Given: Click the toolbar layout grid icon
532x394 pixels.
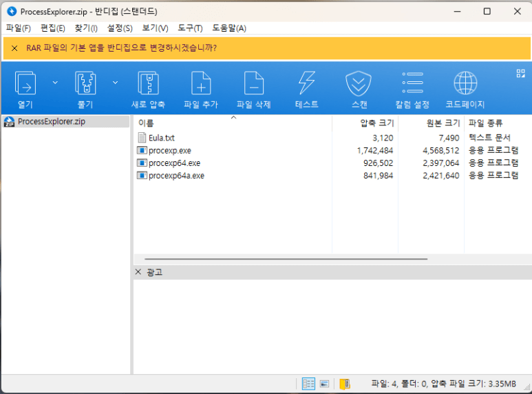Looking at the screenshot, I should (521, 74).
